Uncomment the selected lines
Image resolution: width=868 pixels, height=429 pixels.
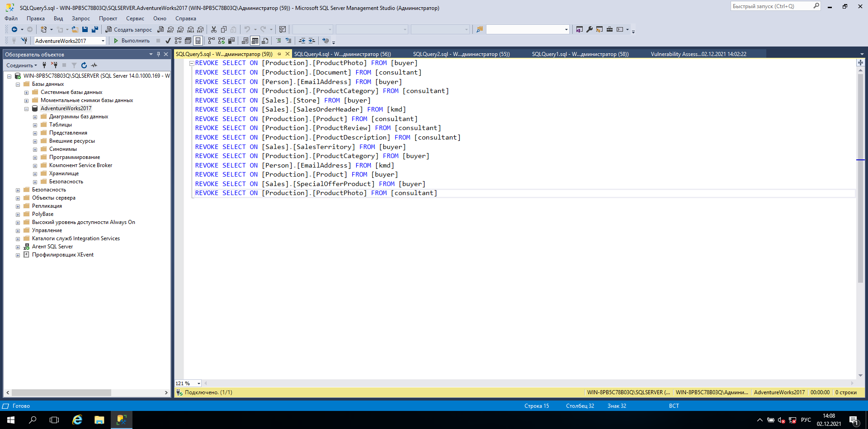pos(288,41)
